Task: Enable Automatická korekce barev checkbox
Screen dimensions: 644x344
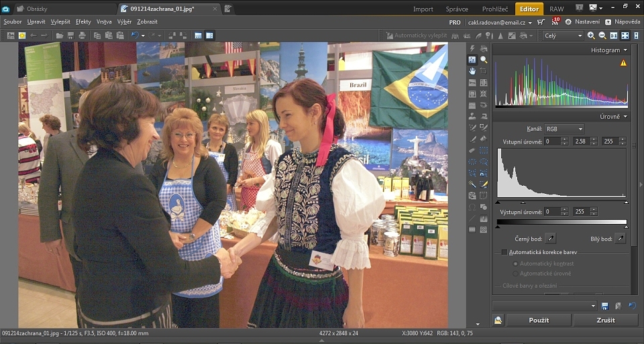Action: [504, 252]
